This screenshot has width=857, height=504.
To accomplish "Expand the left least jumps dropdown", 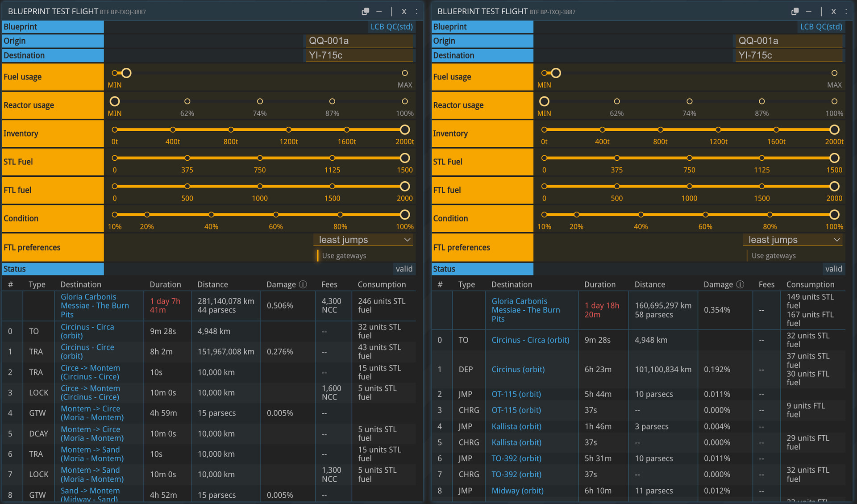I will (364, 240).
